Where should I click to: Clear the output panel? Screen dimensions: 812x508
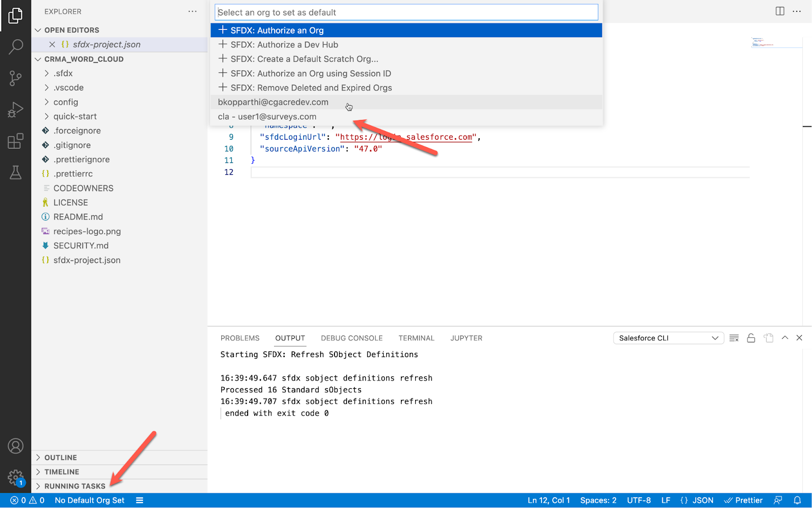tap(734, 338)
